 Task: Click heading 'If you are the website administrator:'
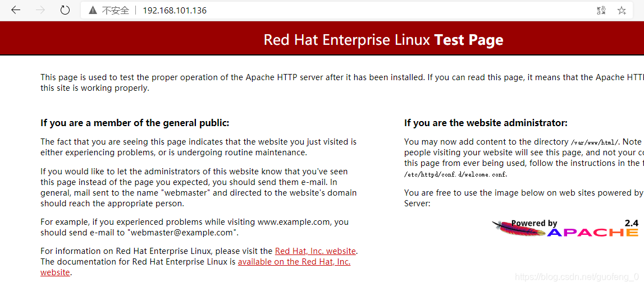pos(486,123)
